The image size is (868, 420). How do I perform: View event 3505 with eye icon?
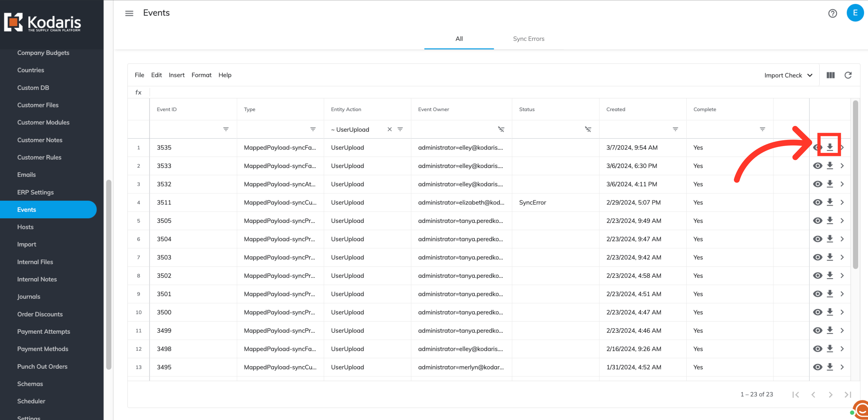point(817,221)
